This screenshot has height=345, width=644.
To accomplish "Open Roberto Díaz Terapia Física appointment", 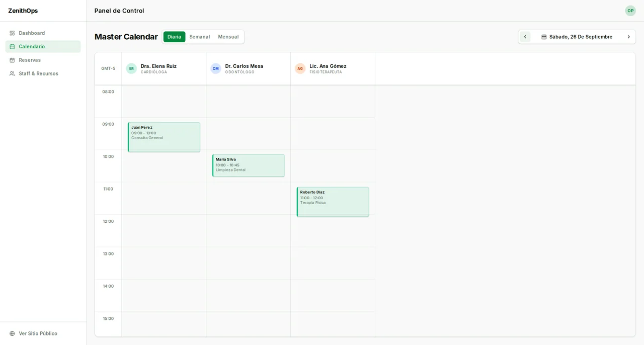I will tap(333, 202).
